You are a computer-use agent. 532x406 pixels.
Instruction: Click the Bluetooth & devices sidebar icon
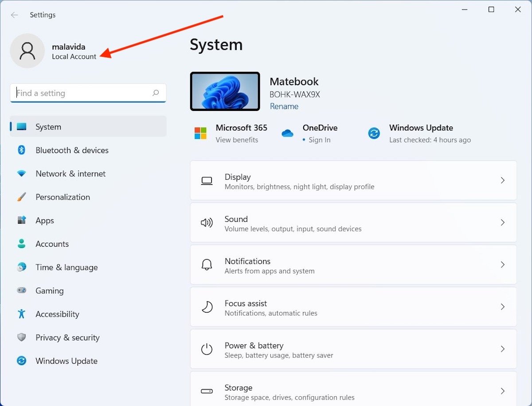(21, 150)
